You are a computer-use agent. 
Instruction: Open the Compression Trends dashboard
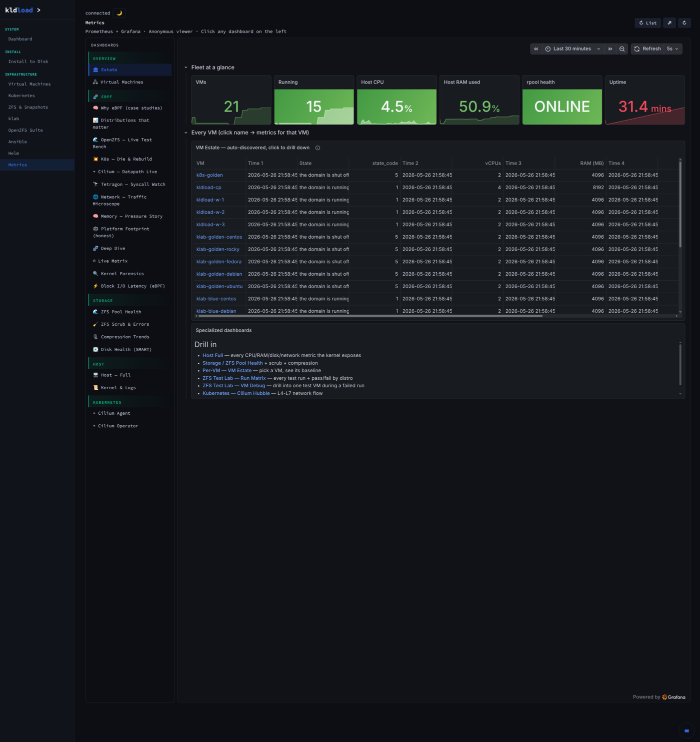[x=130, y=337]
